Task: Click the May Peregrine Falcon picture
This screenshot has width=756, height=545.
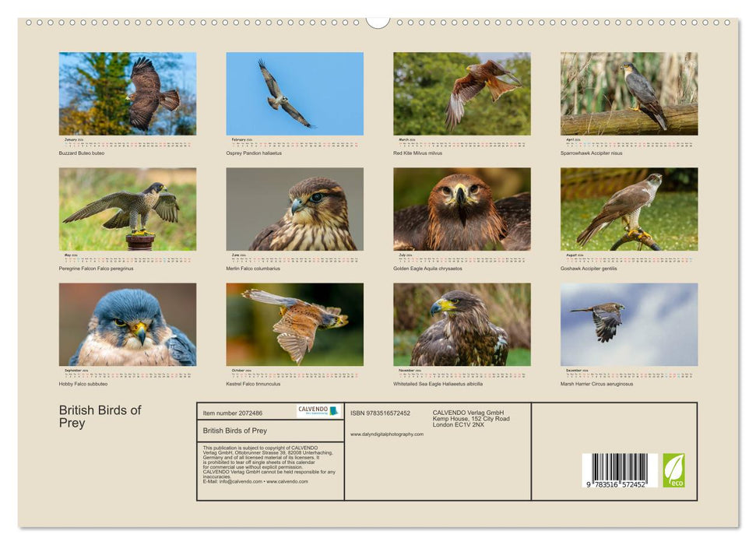Action: click(x=128, y=210)
